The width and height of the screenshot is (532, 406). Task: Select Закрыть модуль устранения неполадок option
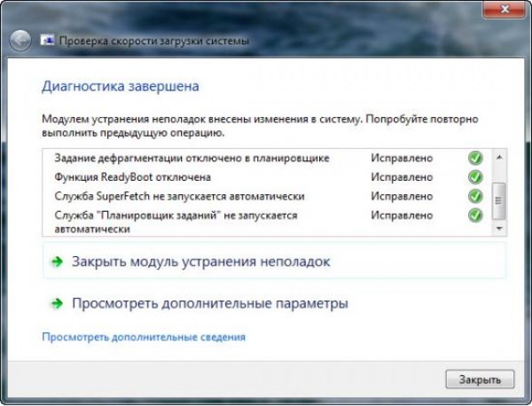(275, 262)
